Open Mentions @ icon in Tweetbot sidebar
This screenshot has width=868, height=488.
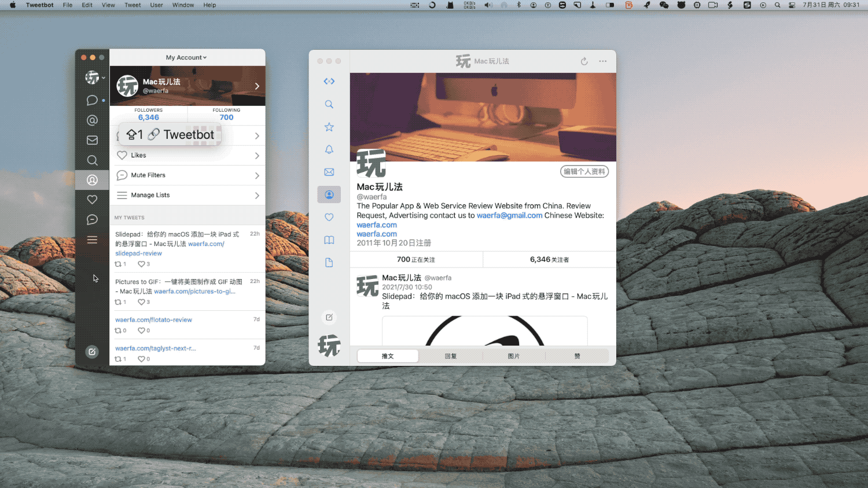click(92, 120)
